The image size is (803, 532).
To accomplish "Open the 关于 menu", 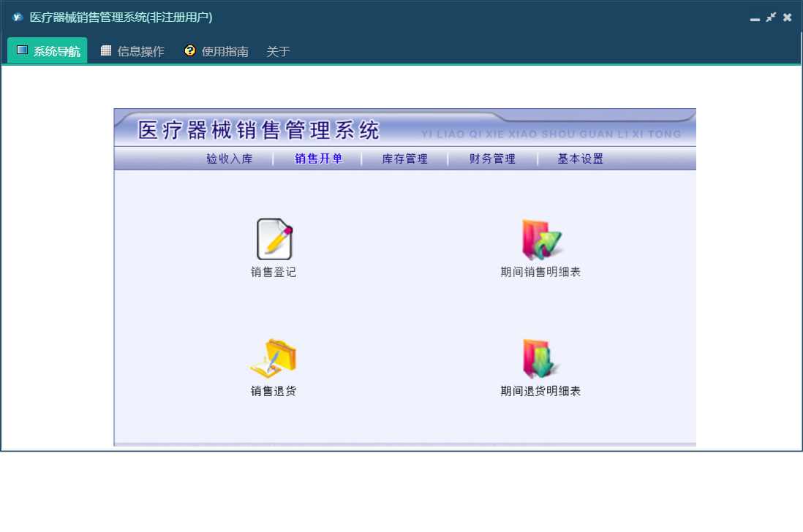I will (x=278, y=51).
